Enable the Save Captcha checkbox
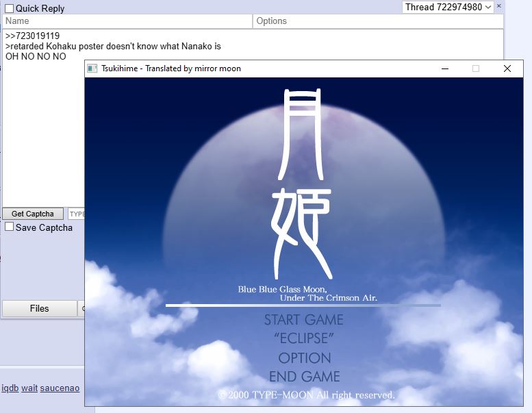532x413 pixels. 9,226
